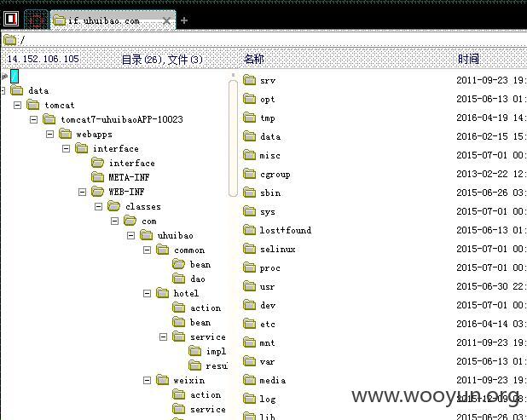Open the dev folder icon

click(x=249, y=305)
